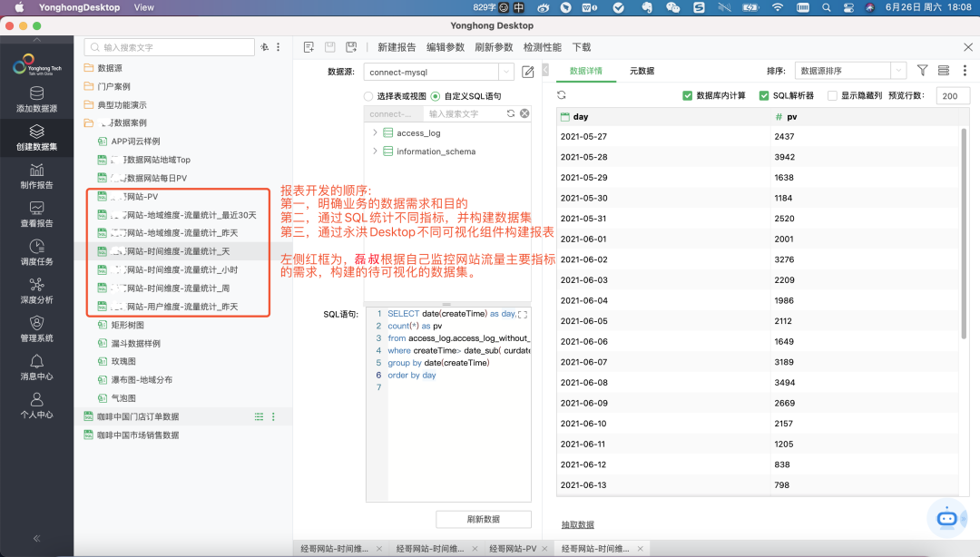Clear the table search field with X icon
980x557 pixels.
pyautogui.click(x=524, y=113)
